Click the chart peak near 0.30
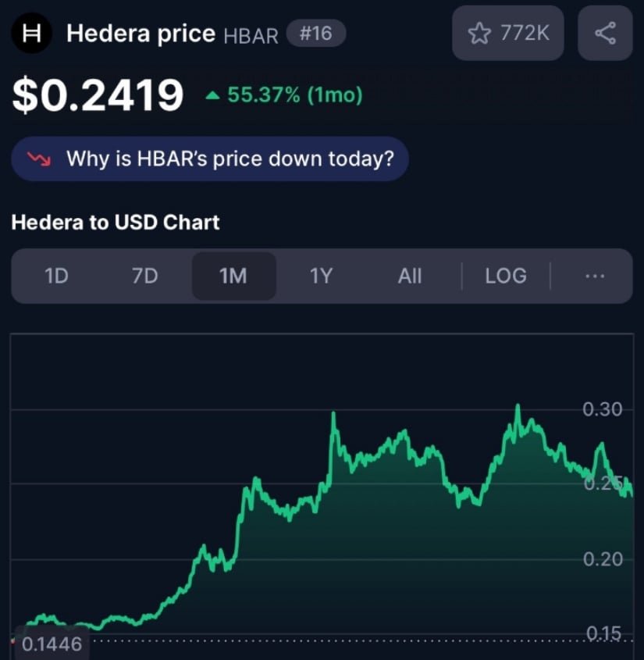This screenshot has width=644, height=660. coord(518,405)
